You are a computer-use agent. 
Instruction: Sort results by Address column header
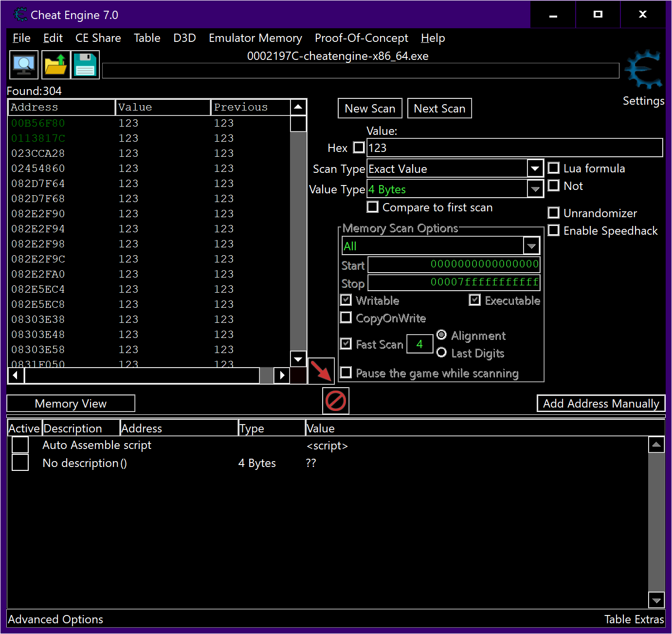[62, 107]
